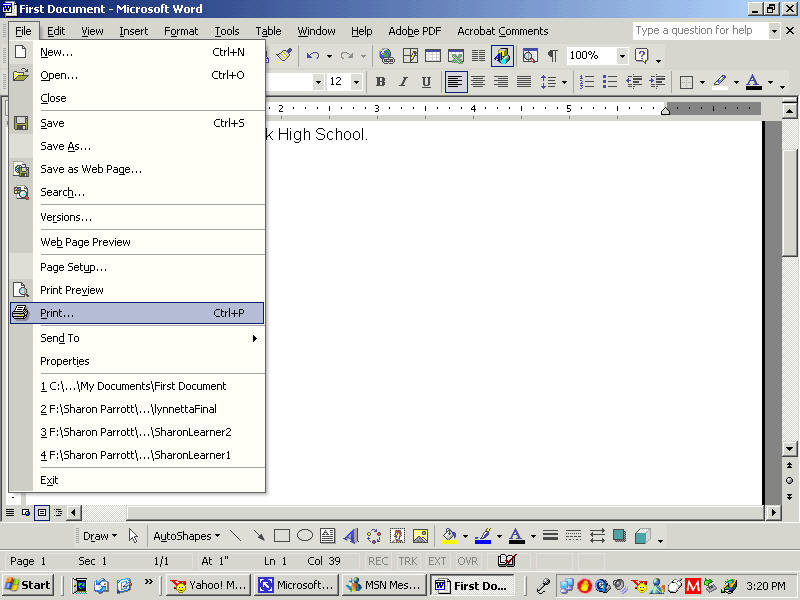
Task: Switch to Yahoo! M... taskbar button
Action: click(209, 585)
